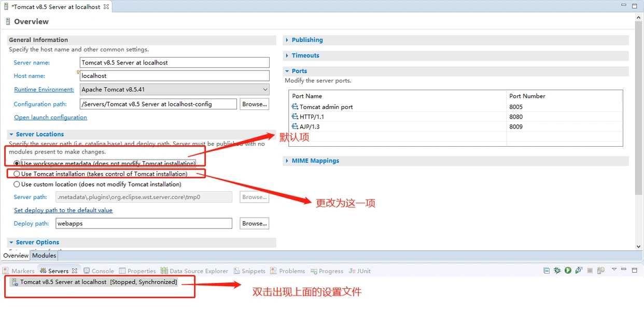Close the Tomcat v8.5 Server editor tab
The image size is (644, 325).
[106, 7]
